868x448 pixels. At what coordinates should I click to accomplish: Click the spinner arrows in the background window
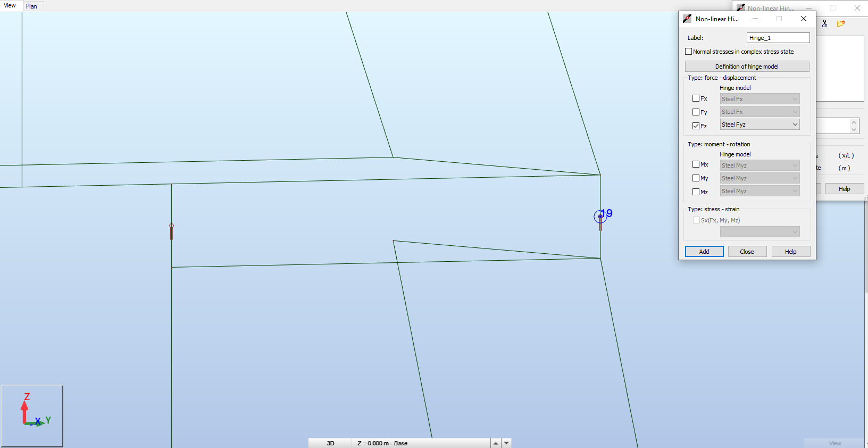coord(854,126)
